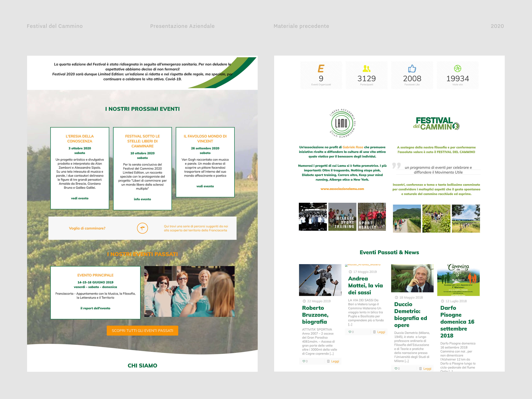The width and height of the screenshot is (532, 399).
Task: Click the orange E events counter icon
Action: [321, 69]
